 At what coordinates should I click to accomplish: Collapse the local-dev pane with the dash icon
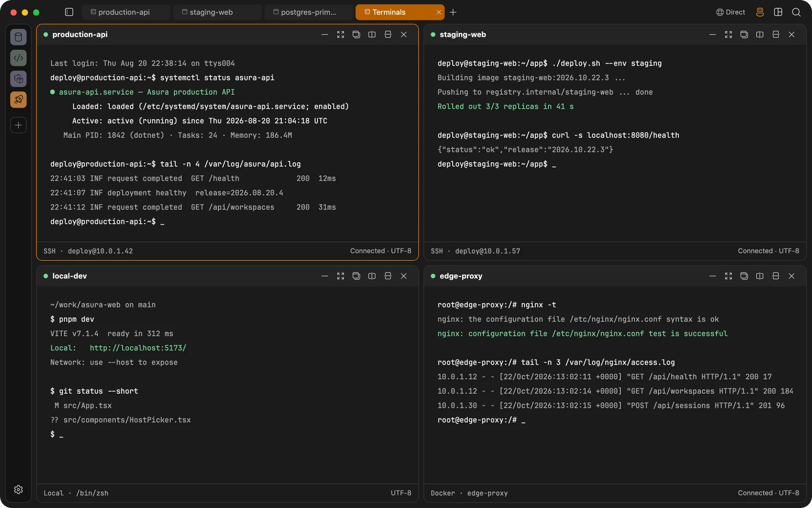click(325, 276)
